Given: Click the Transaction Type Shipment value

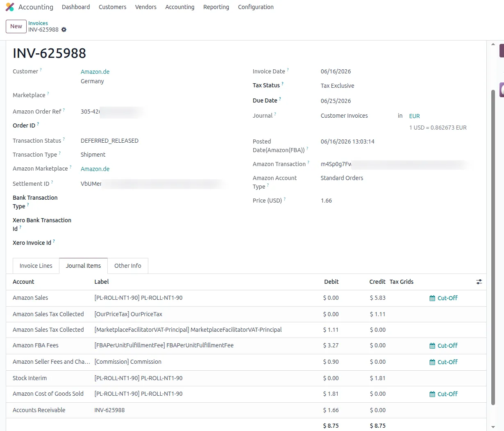Looking at the screenshot, I should [x=93, y=155].
